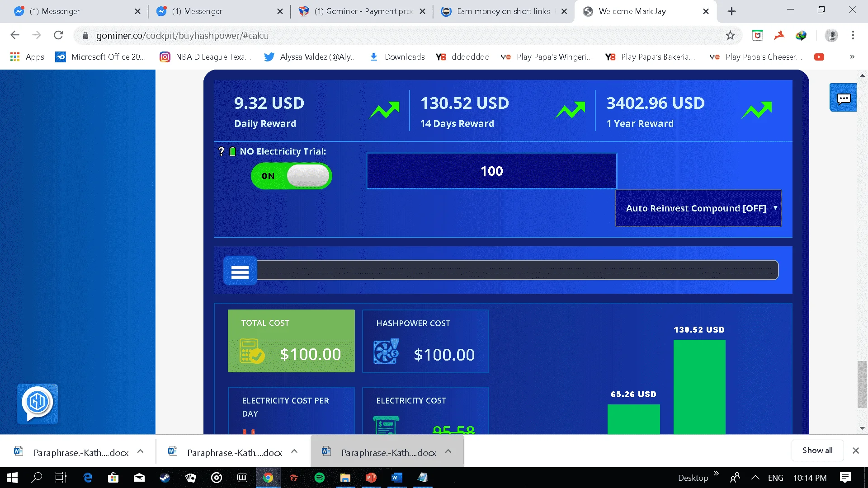Click the green trend arrow beside 14 Days Reward
The image size is (868, 488).
tap(570, 110)
